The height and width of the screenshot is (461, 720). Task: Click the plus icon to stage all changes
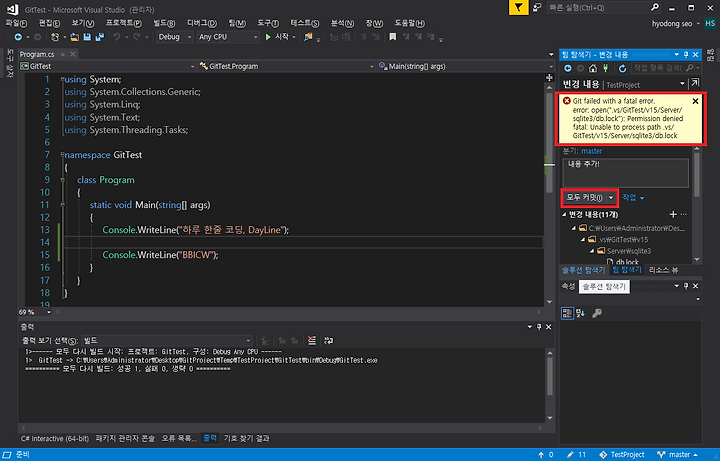click(x=673, y=214)
